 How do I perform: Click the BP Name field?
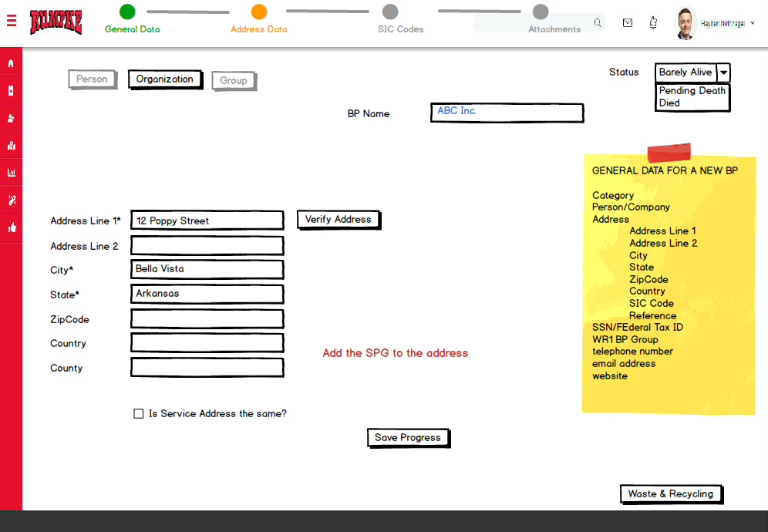pos(507,113)
